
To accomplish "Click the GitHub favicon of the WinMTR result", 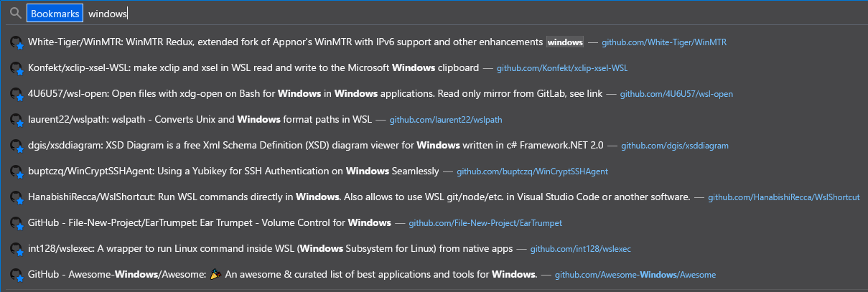I will click(x=17, y=42).
